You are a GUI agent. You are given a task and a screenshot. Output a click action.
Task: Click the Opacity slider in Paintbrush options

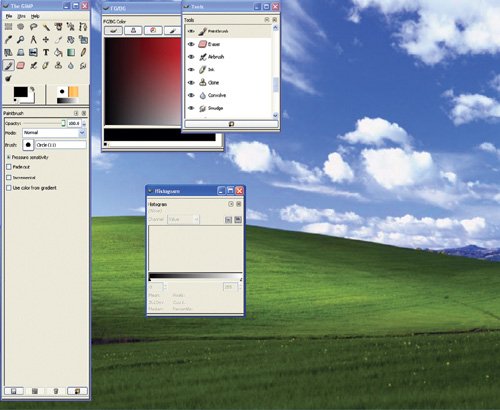(x=44, y=123)
